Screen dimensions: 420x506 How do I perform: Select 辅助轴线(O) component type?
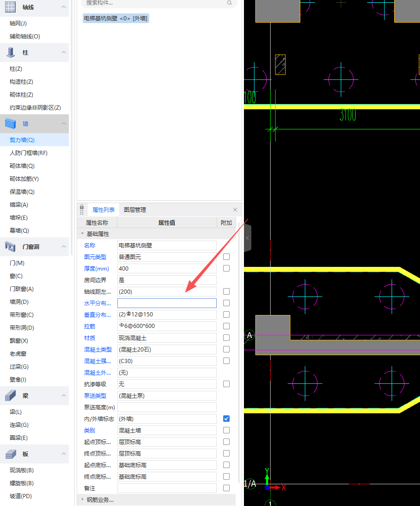tap(25, 37)
